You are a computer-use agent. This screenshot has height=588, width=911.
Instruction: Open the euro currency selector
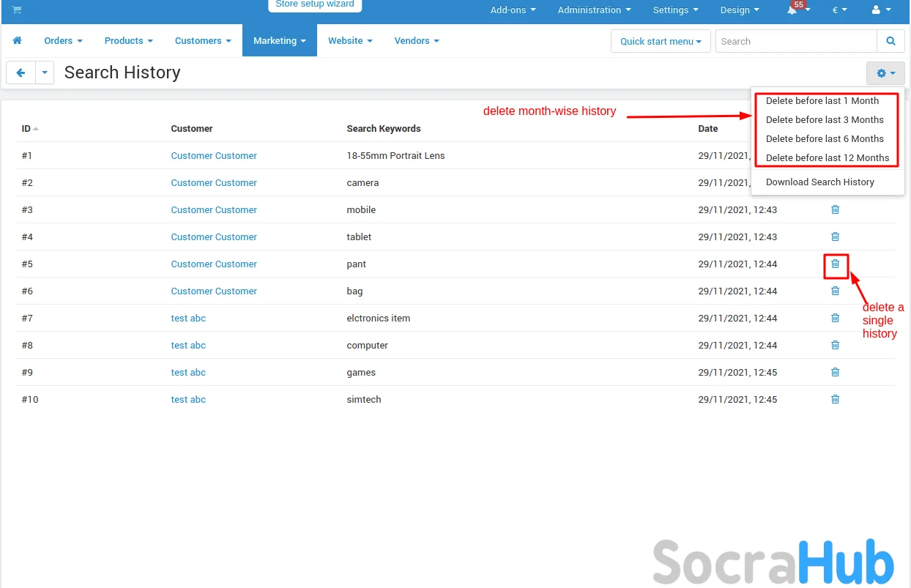coord(839,10)
